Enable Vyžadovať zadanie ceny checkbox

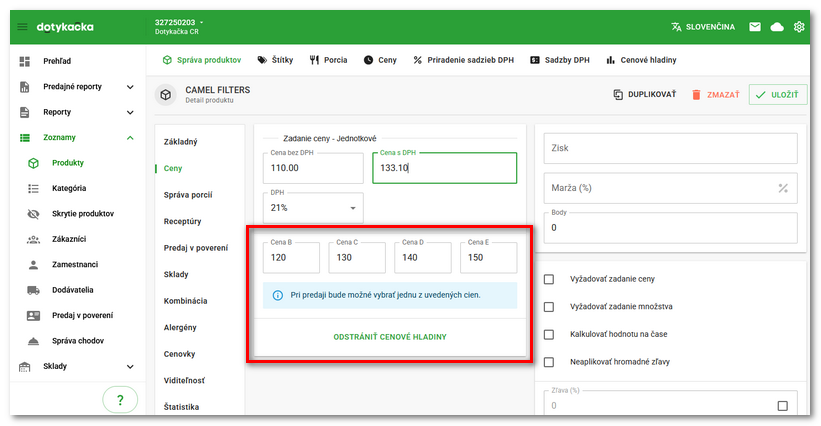click(548, 279)
